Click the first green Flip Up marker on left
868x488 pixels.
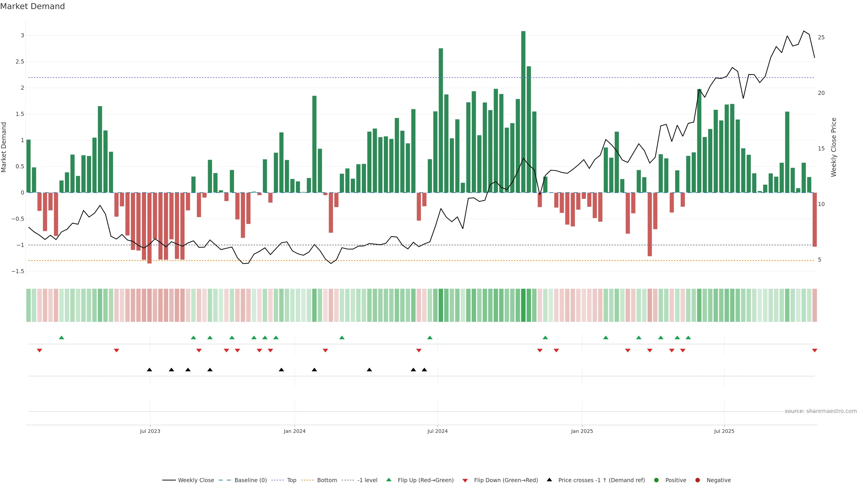tap(61, 338)
